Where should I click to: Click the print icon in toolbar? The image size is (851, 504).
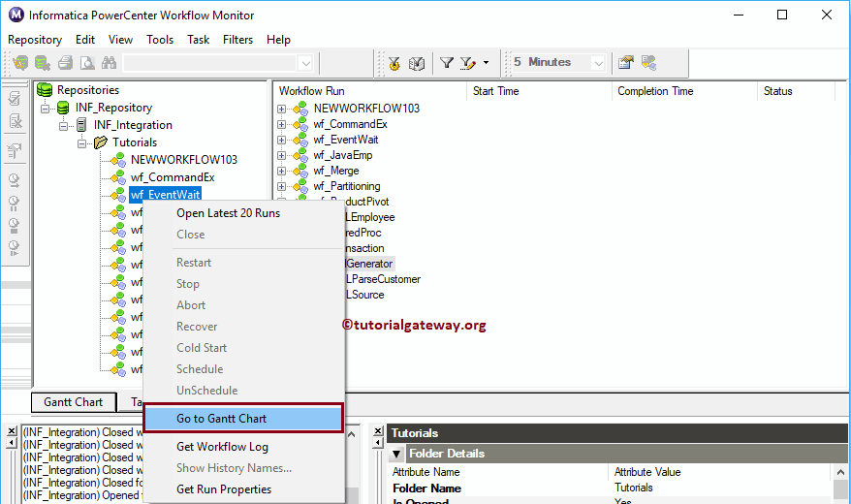tap(66, 63)
